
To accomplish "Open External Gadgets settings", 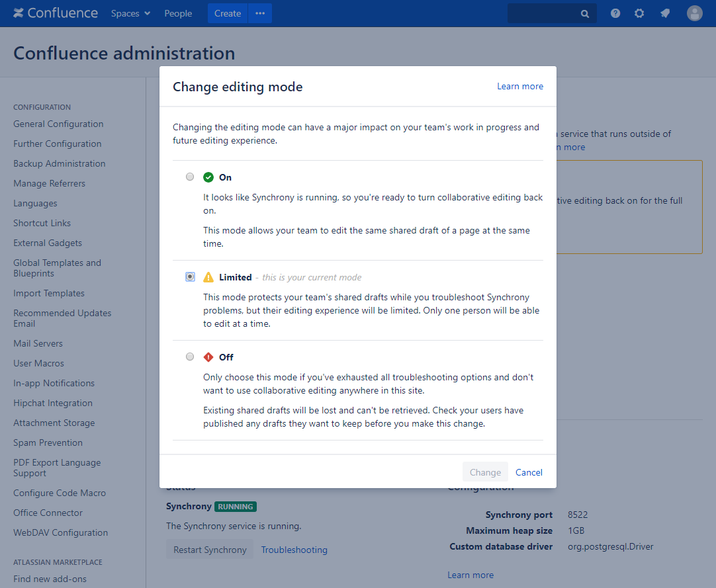I will 48,243.
